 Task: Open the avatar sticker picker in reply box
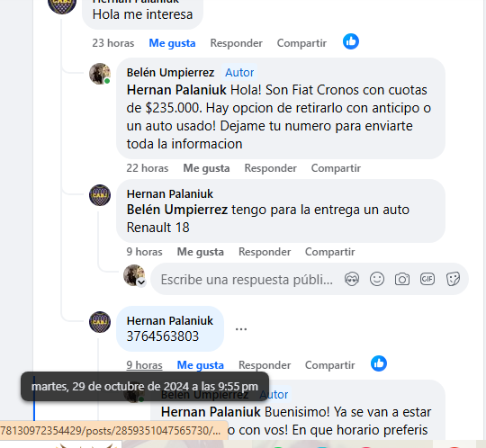(x=352, y=279)
